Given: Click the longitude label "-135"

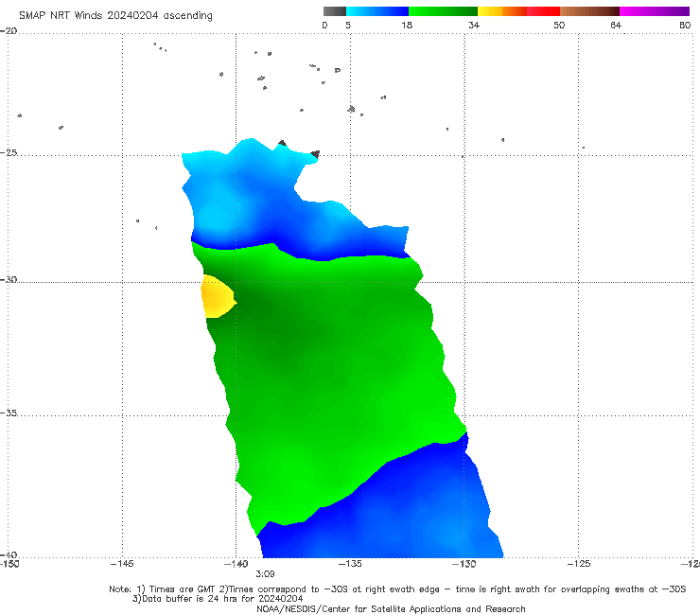Looking at the screenshot, I should (350, 564).
